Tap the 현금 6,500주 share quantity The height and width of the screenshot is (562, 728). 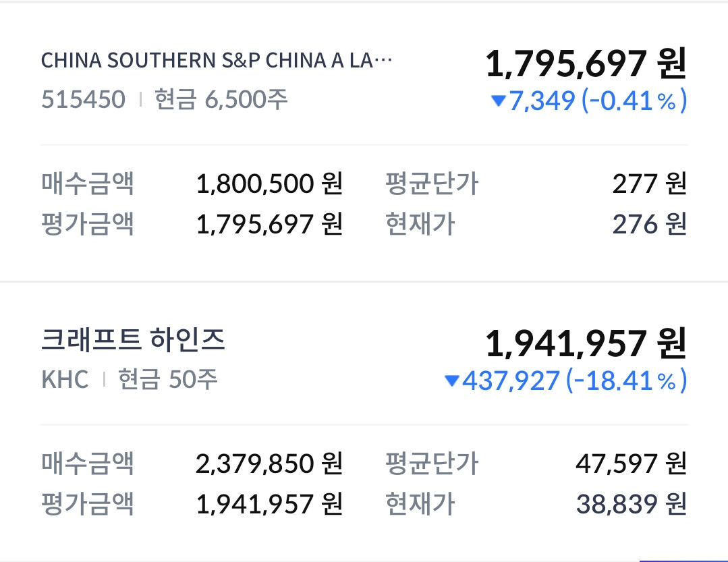pyautogui.click(x=221, y=100)
